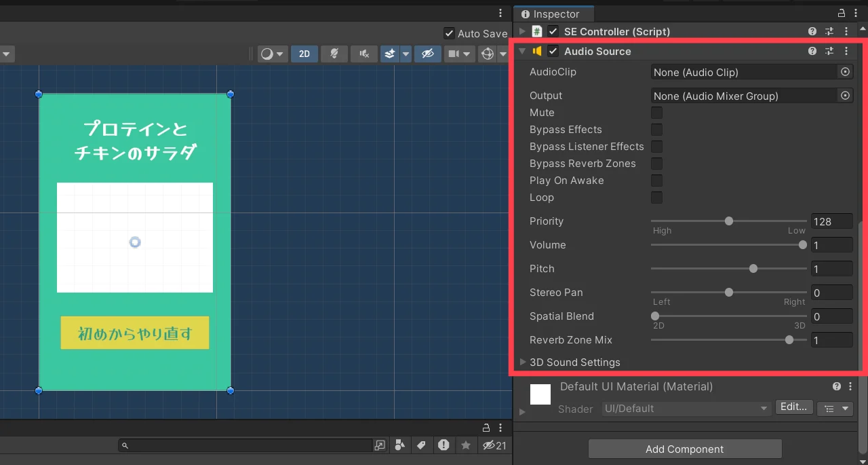Screen dimensions: 868x465
Task: Click the Pitch slider handle
Action: 753,268
